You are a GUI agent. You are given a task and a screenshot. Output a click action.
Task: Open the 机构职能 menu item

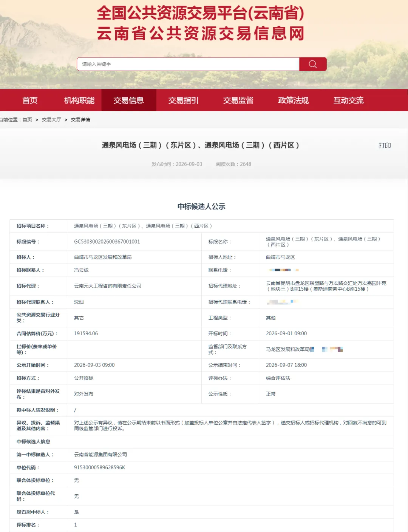[79, 100]
